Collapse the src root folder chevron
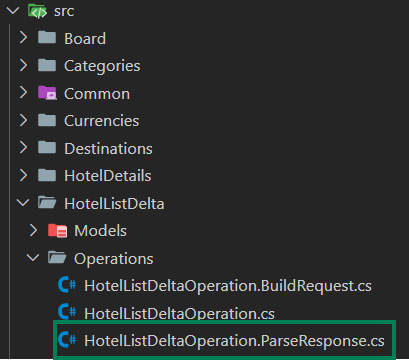This screenshot has width=409, height=361. [x=13, y=11]
